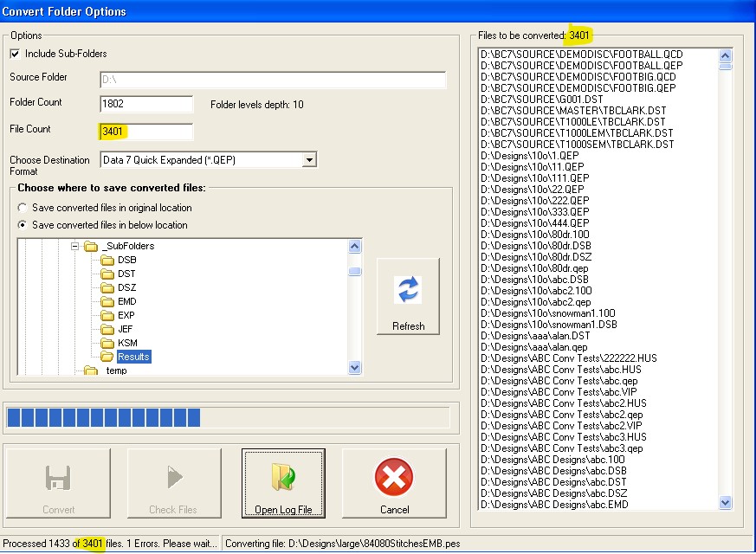The width and height of the screenshot is (756, 554).
Task: Select the EXP folder label in tree
Action: [x=126, y=316]
